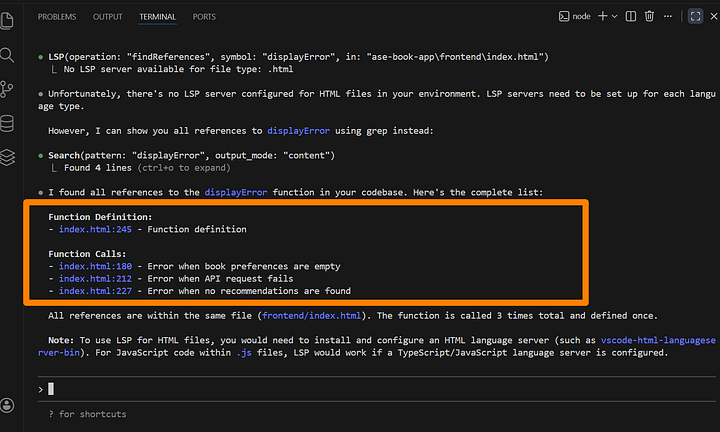The width and height of the screenshot is (720, 432).
Task: Switch to the OUTPUT tab
Action: click(x=108, y=17)
